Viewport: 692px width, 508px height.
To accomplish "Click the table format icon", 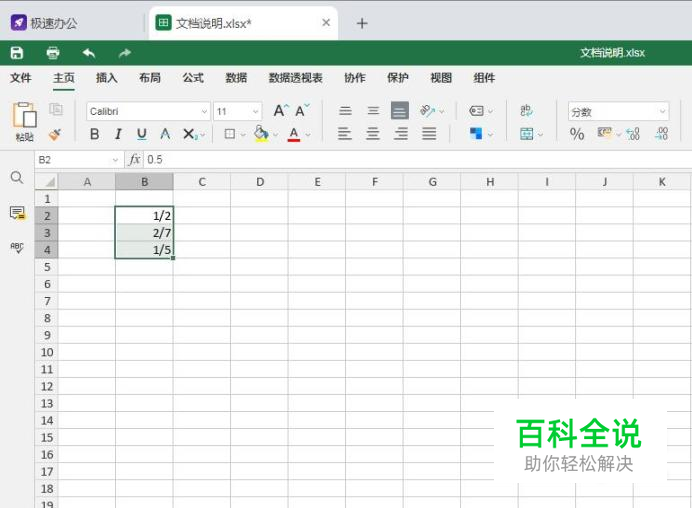I will (527, 134).
